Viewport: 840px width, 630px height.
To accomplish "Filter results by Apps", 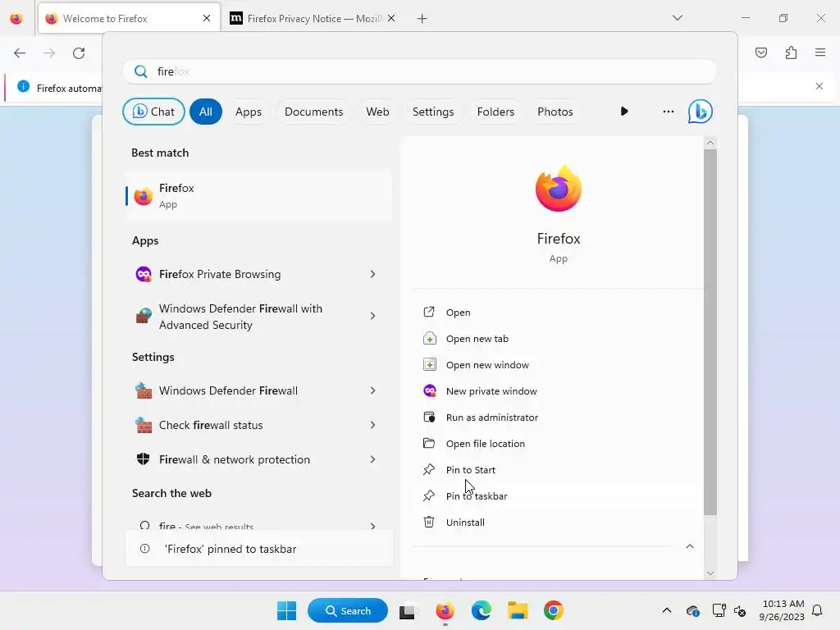I will pyautogui.click(x=249, y=112).
